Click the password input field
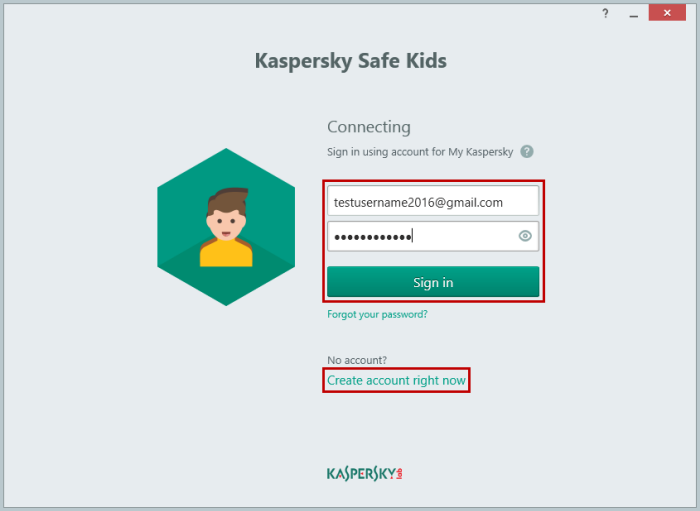Image resolution: width=700 pixels, height=511 pixels. (x=433, y=236)
